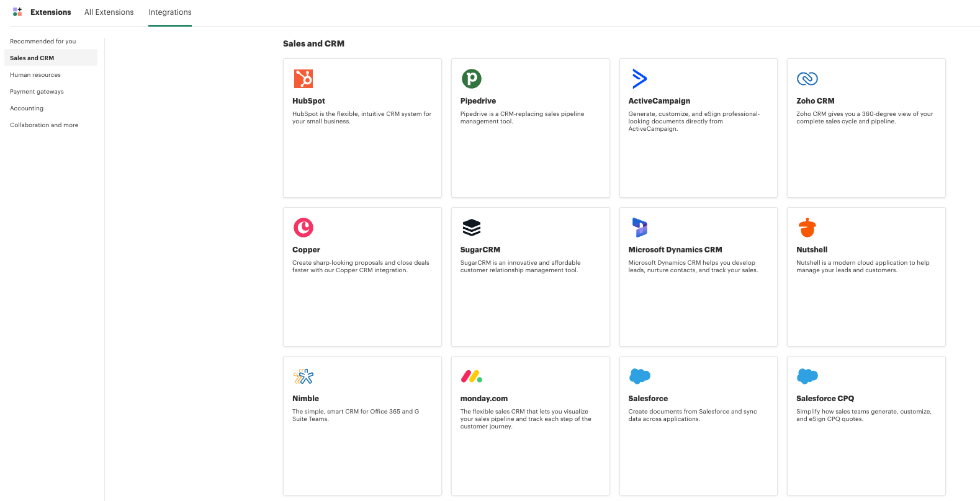This screenshot has width=980, height=501.
Task: Click the HubSpot logo icon
Action: coord(303,79)
